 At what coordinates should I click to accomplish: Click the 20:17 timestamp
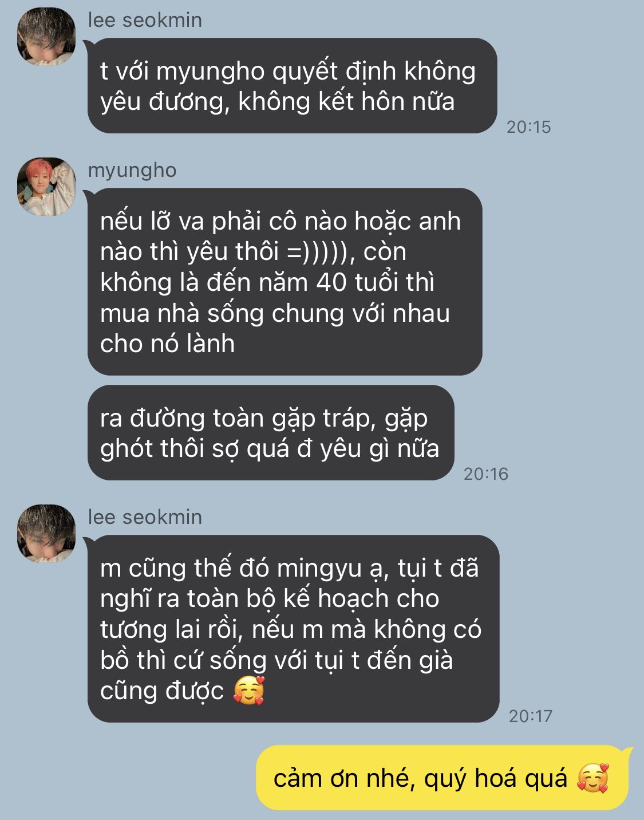pos(531,716)
